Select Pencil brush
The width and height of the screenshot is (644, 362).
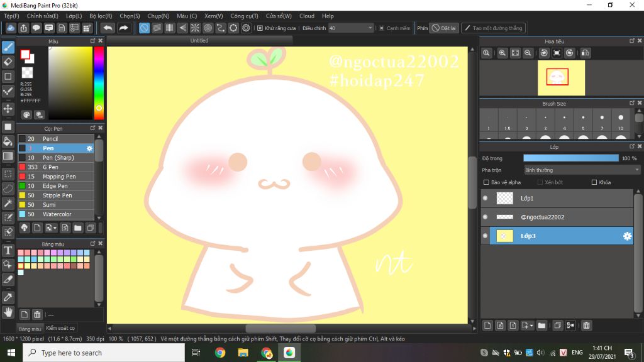(x=56, y=139)
